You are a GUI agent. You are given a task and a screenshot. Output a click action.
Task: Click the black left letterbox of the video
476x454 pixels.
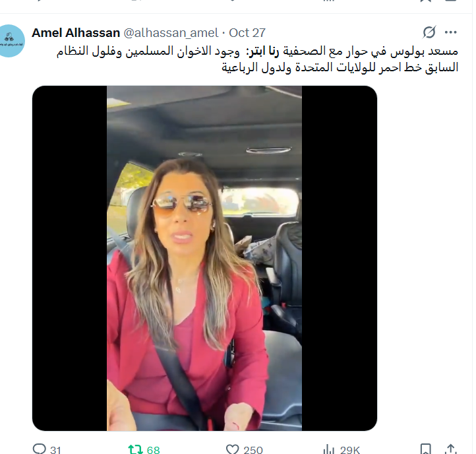pos(69,258)
